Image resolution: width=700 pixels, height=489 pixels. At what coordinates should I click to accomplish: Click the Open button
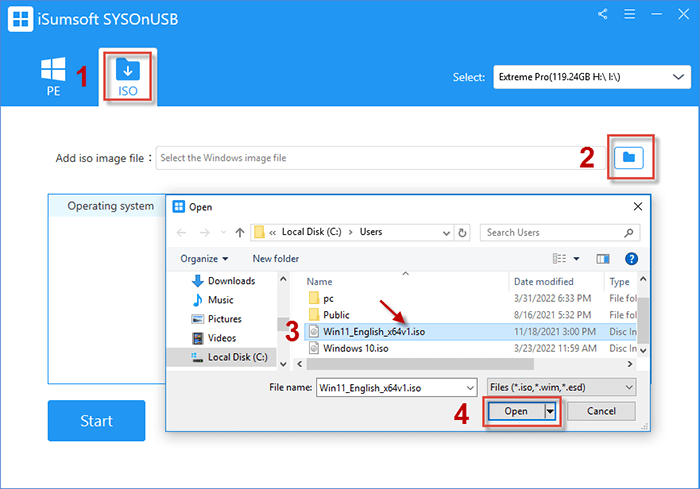coord(517,411)
